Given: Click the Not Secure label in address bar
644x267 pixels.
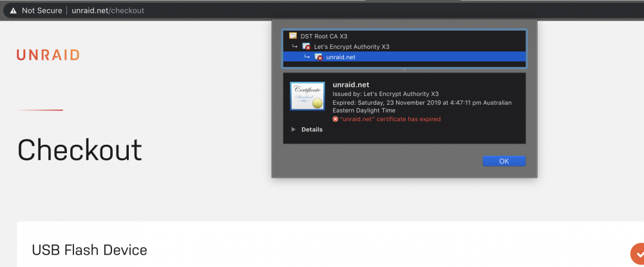Looking at the screenshot, I should 41,11.
